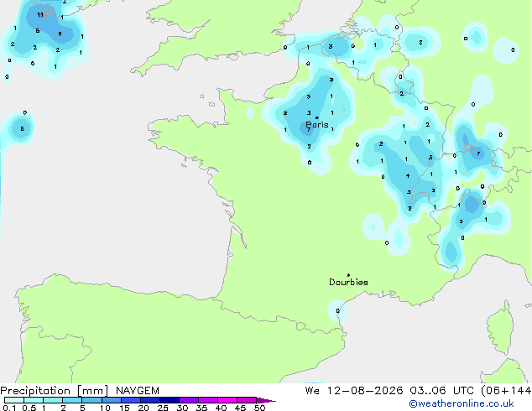Select the 35 to 40 mm legend swatch
The height and width of the screenshot is (411, 532).
coord(207,400)
